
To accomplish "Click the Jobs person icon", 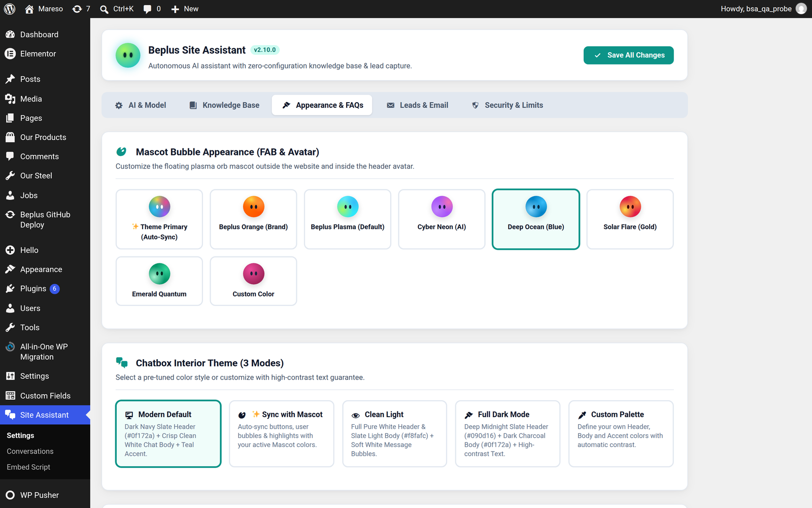I will coord(10,195).
